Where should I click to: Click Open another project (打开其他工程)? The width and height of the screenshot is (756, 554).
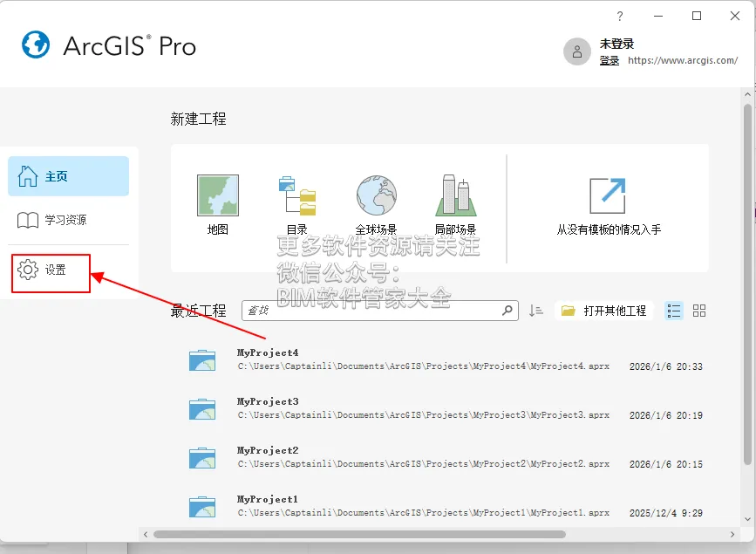point(603,311)
